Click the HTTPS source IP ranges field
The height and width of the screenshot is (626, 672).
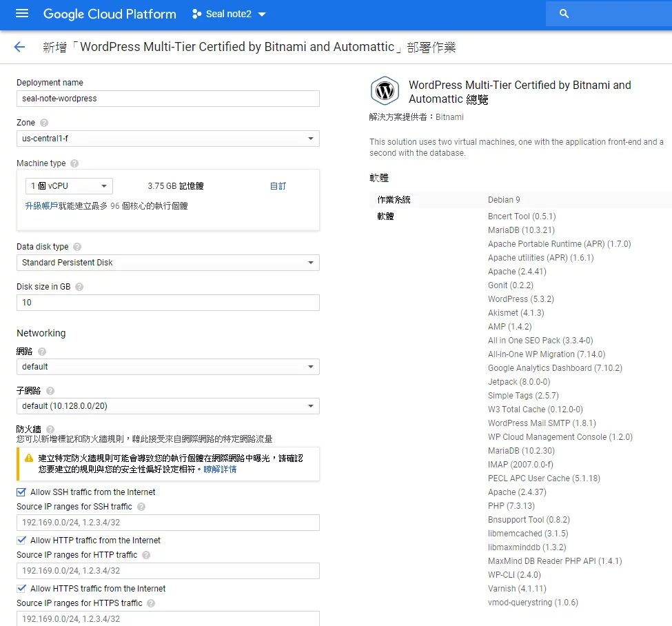[x=168, y=618]
